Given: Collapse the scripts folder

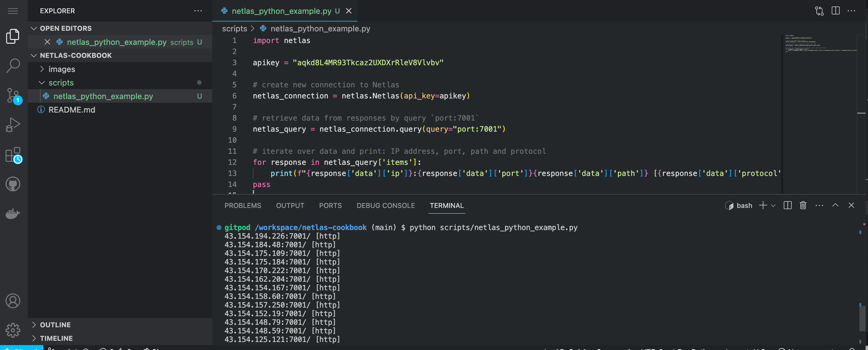Looking at the screenshot, I should 61,82.
